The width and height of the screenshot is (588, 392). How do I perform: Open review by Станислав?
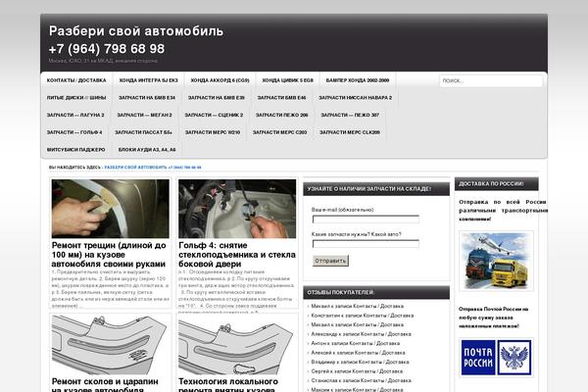coord(361,380)
